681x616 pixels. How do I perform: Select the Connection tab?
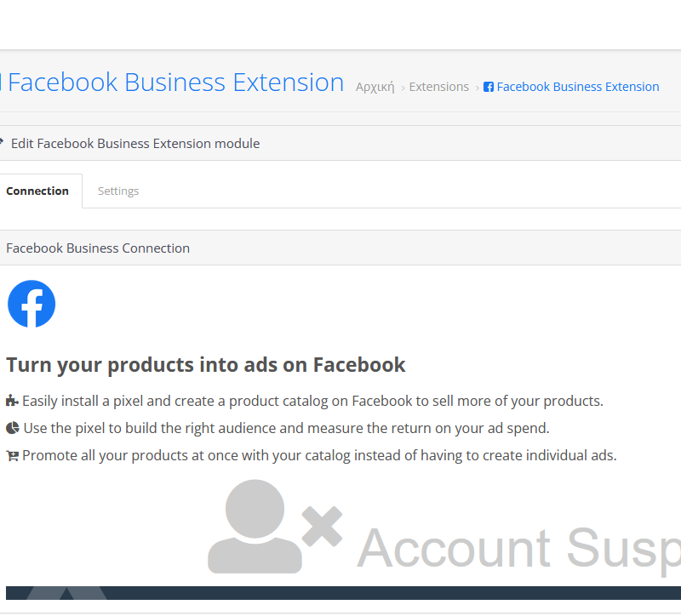[37, 191]
